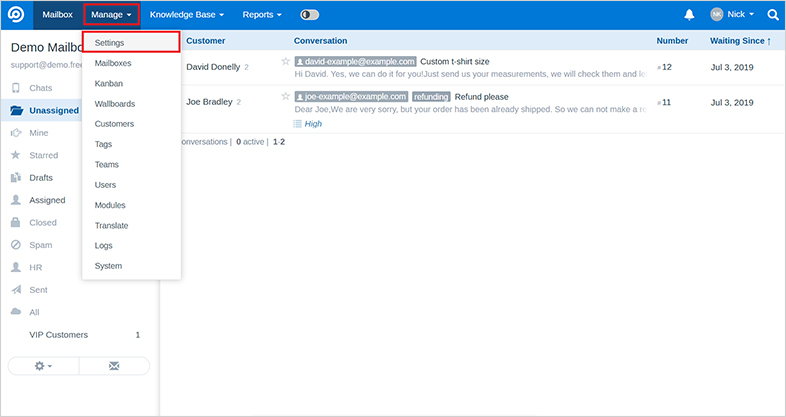Open the Nick user account menu
This screenshot has width=786, height=417.
click(x=732, y=15)
